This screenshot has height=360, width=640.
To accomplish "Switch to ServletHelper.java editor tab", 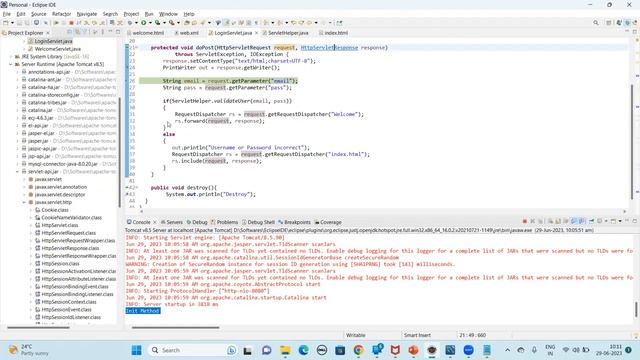I will pyautogui.click(x=285, y=33).
